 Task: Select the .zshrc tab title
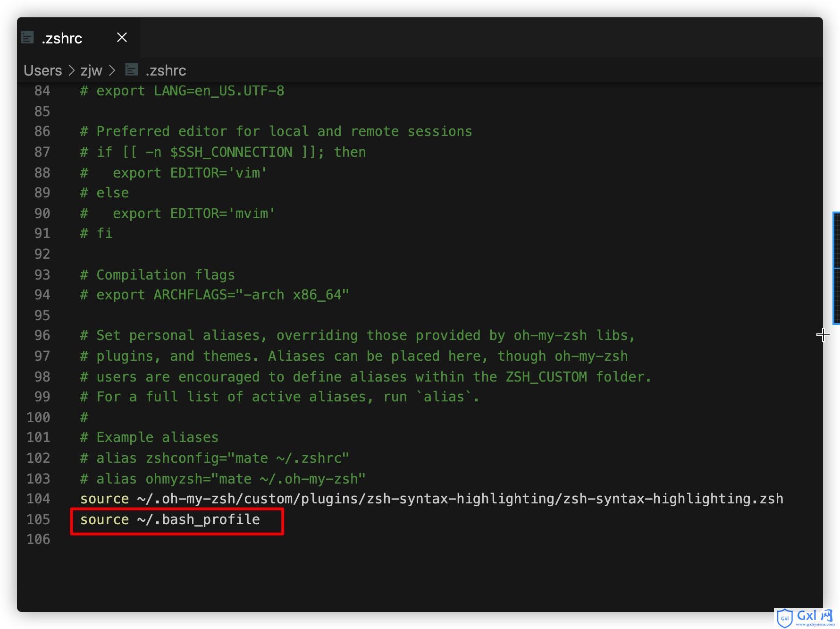point(62,38)
